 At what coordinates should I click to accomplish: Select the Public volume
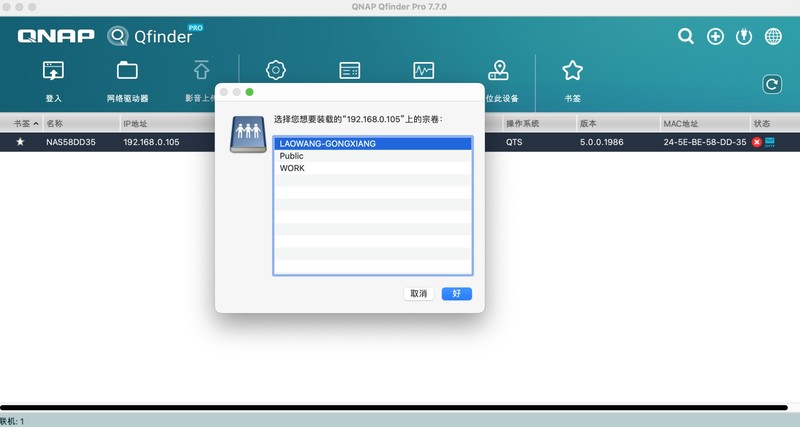[372, 156]
